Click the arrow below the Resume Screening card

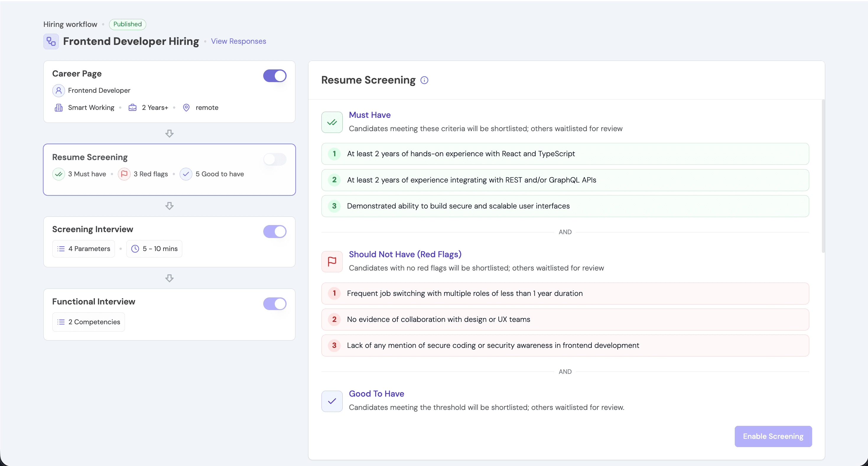coord(170,206)
